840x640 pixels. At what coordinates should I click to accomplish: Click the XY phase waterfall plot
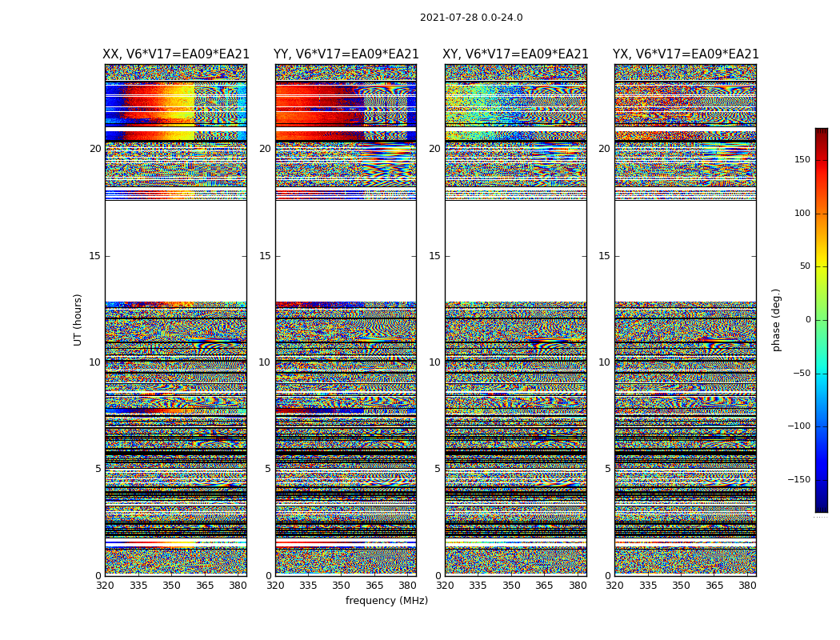(x=516, y=320)
